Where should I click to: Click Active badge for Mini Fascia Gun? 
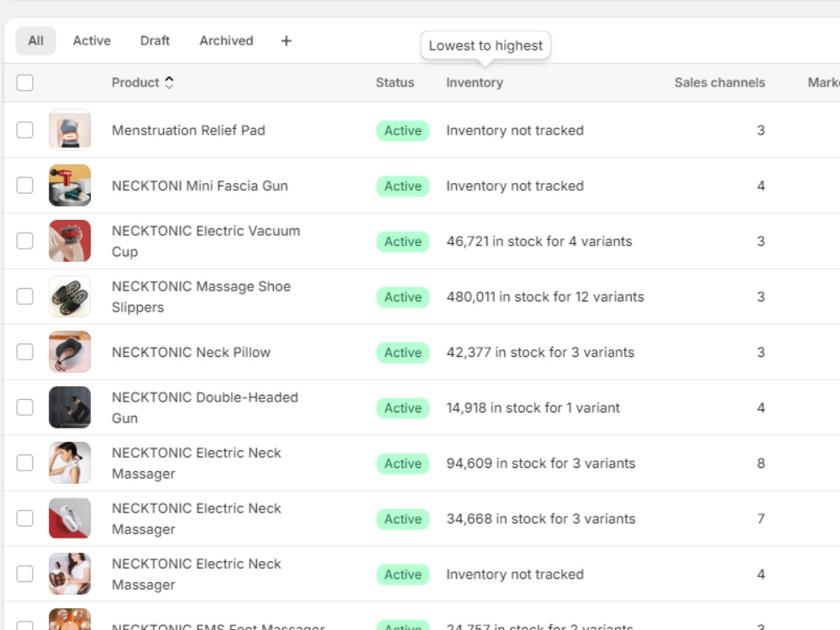click(403, 186)
